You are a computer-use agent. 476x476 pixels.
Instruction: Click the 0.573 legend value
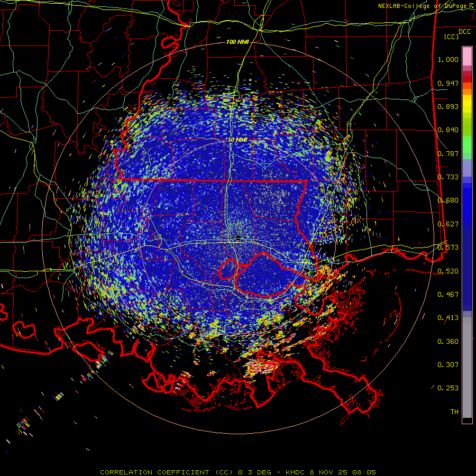448,248
